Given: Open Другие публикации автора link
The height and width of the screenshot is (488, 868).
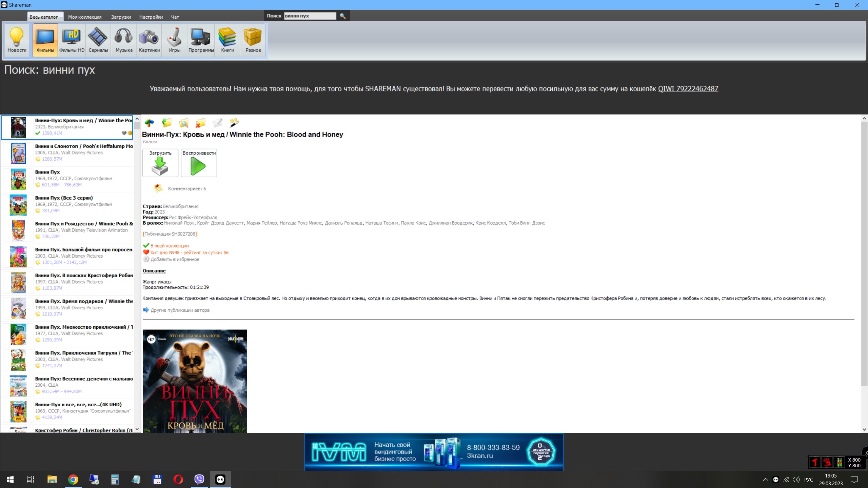Looking at the screenshot, I should [180, 310].
